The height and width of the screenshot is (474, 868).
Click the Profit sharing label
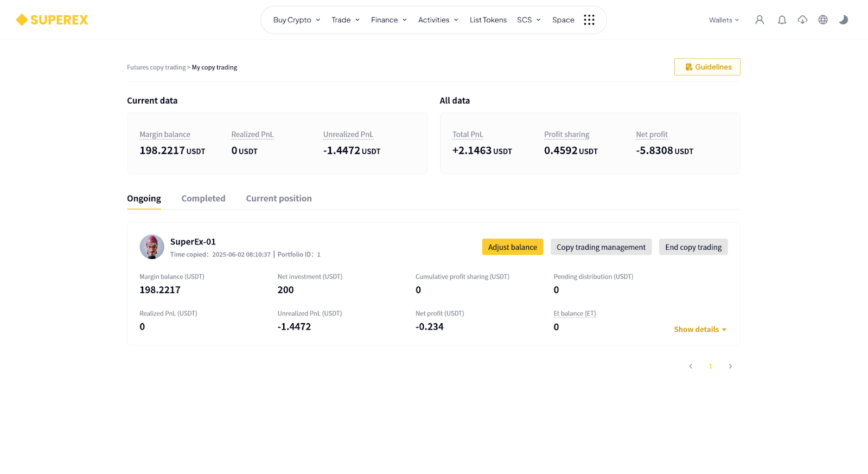(567, 135)
